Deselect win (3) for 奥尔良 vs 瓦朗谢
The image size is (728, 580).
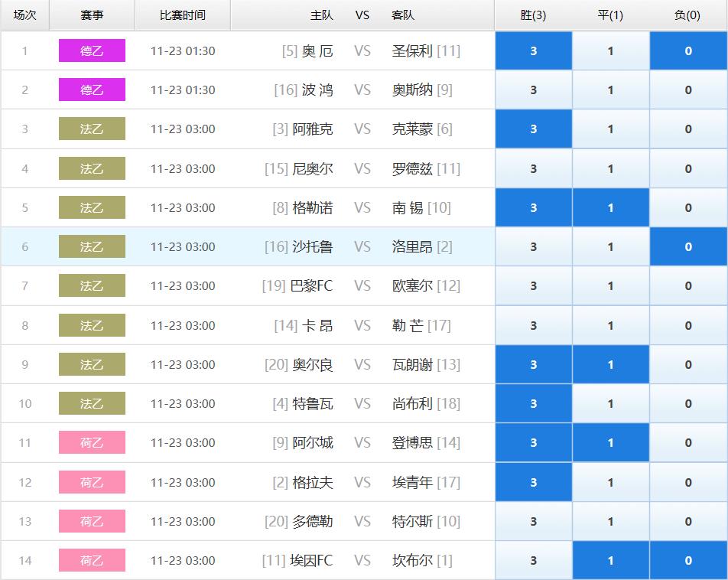[534, 364]
